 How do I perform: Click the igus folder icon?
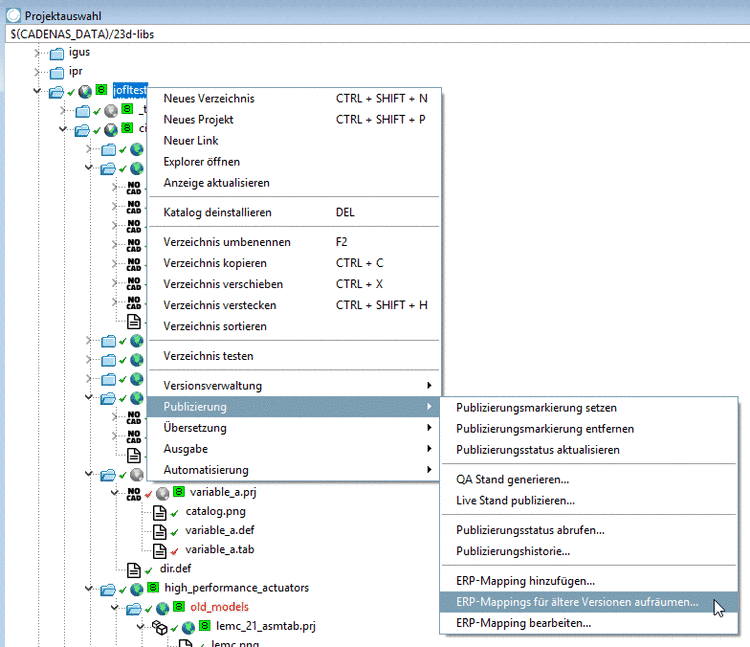[x=57, y=54]
